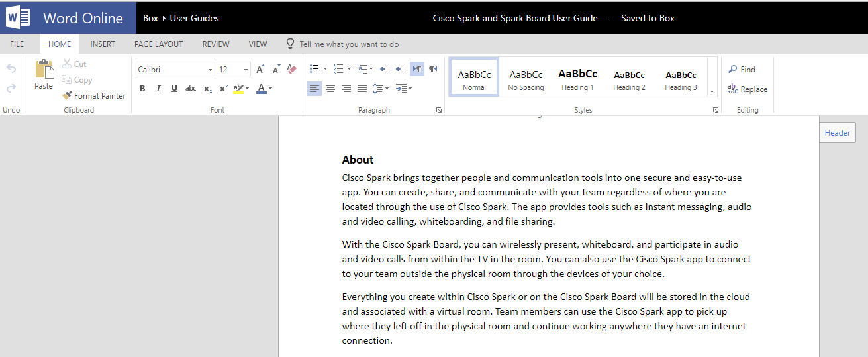The height and width of the screenshot is (357, 868).
Task: Copy the selected text
Action: pos(77,80)
